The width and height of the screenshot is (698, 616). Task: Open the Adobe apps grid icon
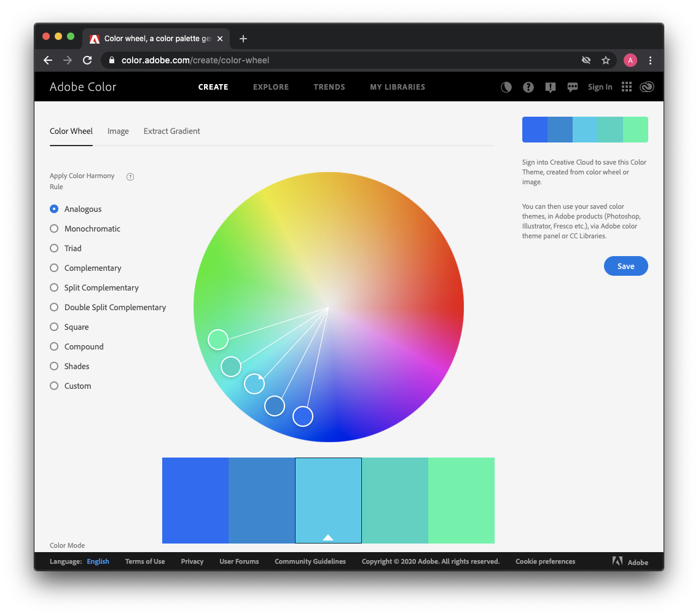[x=627, y=87]
